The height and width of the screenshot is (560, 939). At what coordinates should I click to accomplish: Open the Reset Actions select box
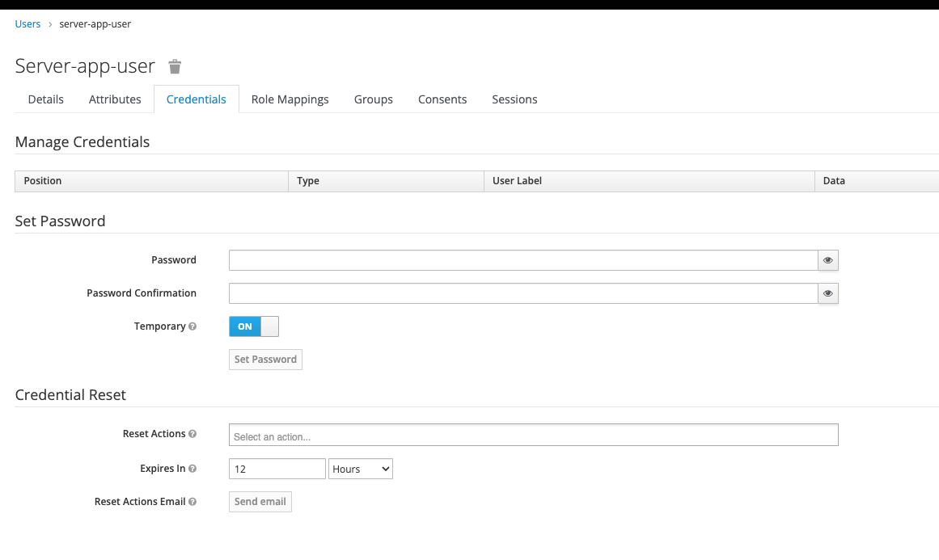pos(533,436)
